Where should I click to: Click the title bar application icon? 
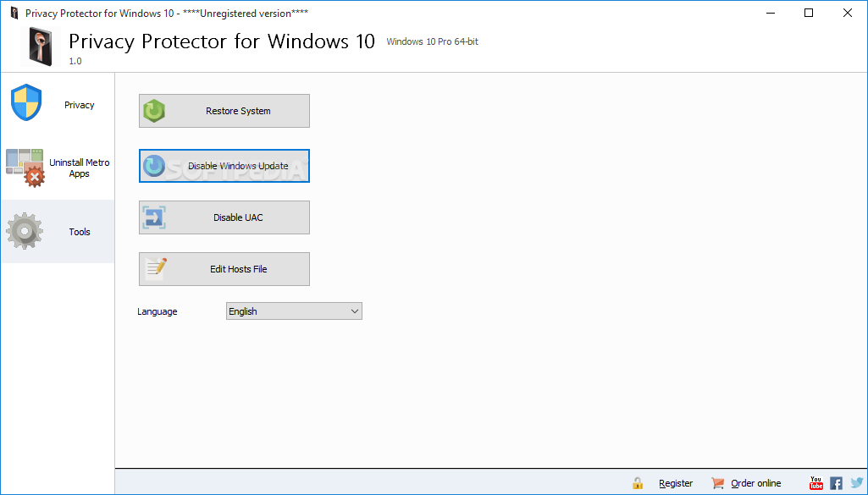(14, 13)
